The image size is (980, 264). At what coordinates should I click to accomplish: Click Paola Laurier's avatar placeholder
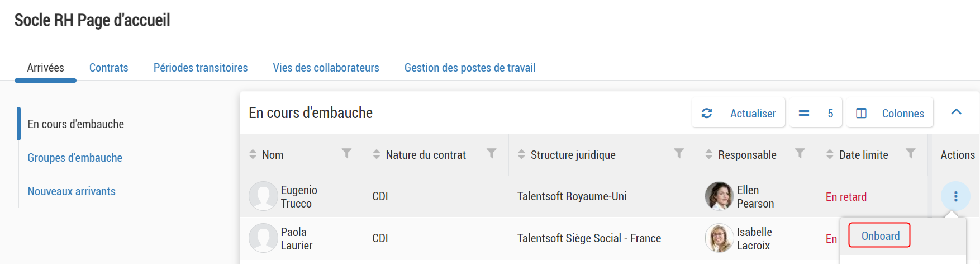263,238
